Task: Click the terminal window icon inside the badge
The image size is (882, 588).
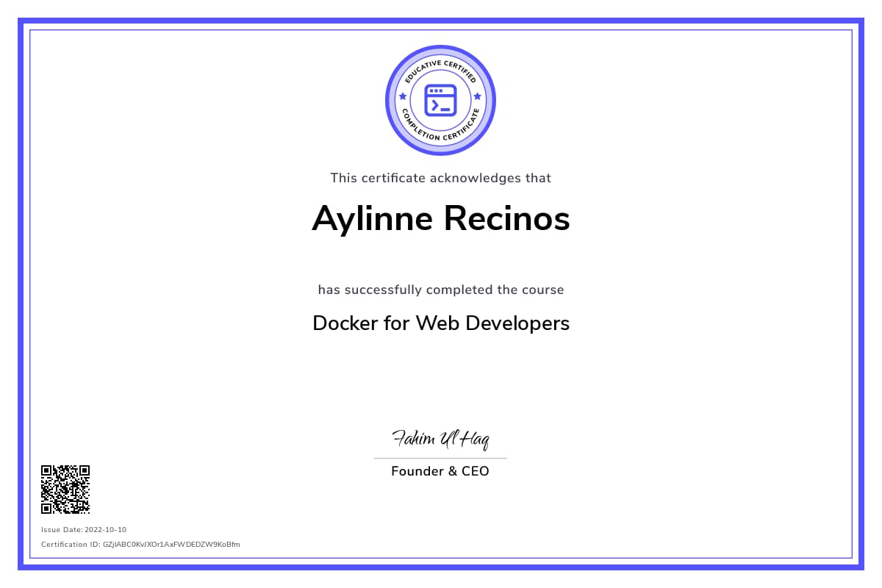Action: 441,100
